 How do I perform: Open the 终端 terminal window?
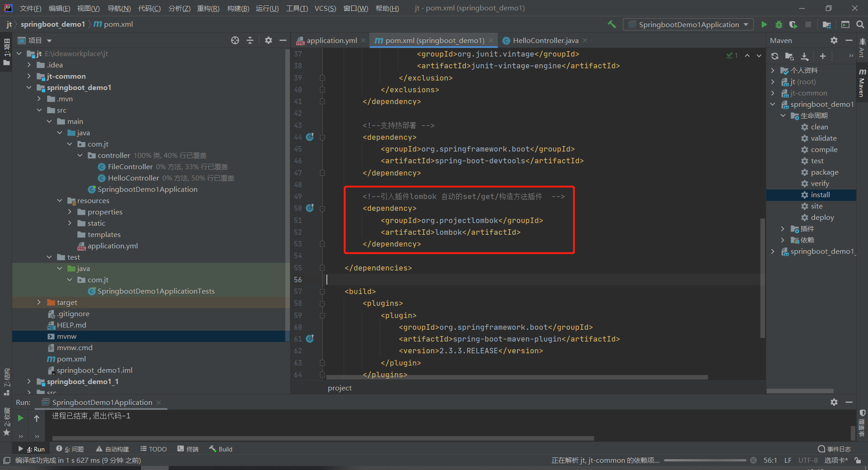coord(188,449)
